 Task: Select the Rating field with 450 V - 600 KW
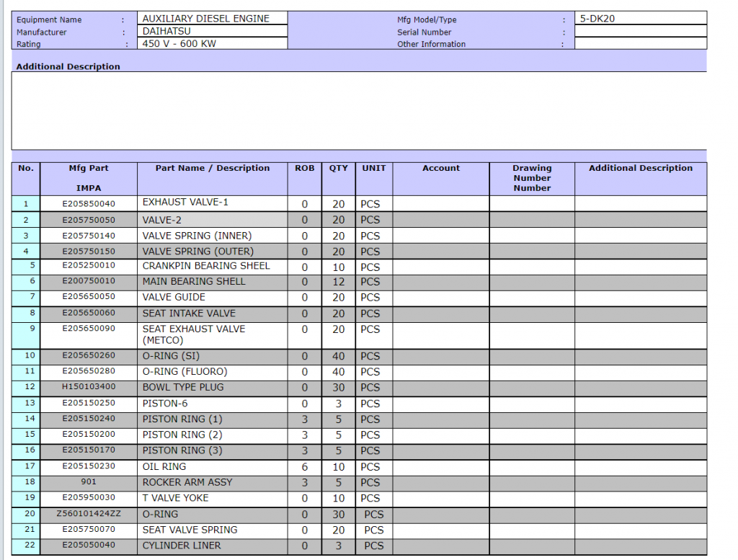coord(212,44)
